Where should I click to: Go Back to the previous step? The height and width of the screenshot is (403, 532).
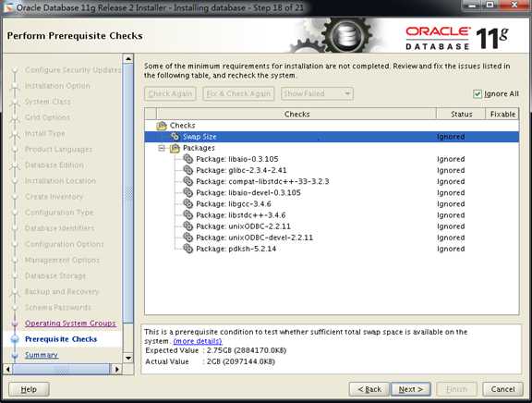pos(369,389)
